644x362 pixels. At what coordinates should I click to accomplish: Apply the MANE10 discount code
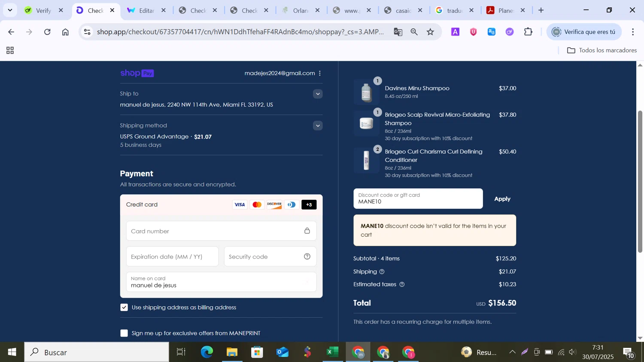502,199
